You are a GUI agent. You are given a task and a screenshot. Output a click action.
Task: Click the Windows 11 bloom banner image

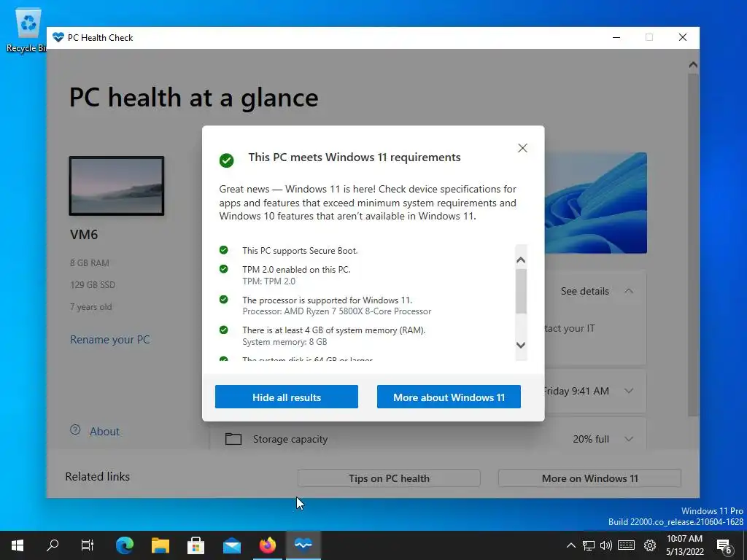coord(595,203)
